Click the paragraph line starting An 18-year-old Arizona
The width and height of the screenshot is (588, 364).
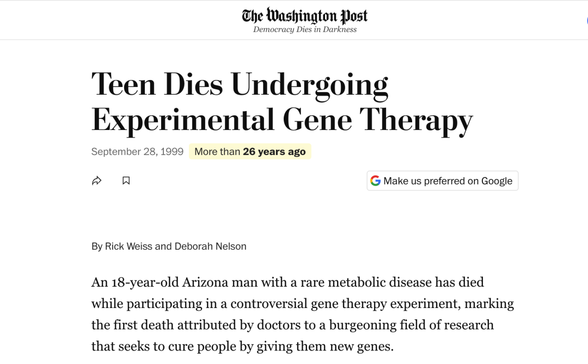[287, 282]
